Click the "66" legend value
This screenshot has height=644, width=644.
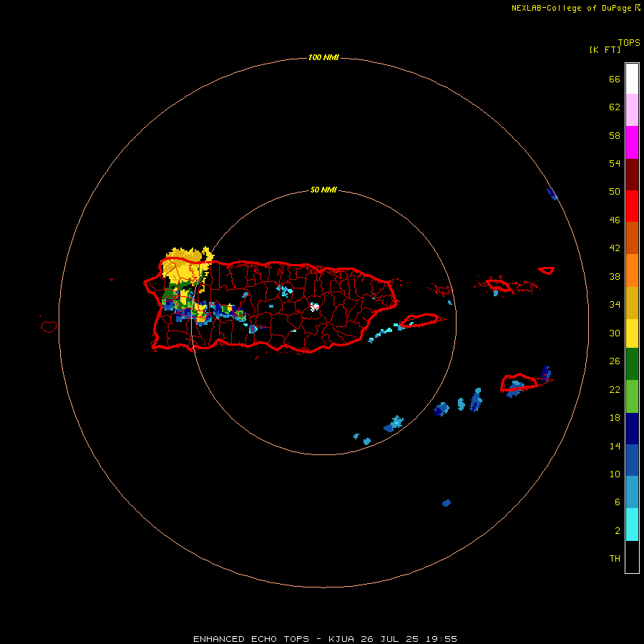[615, 79]
